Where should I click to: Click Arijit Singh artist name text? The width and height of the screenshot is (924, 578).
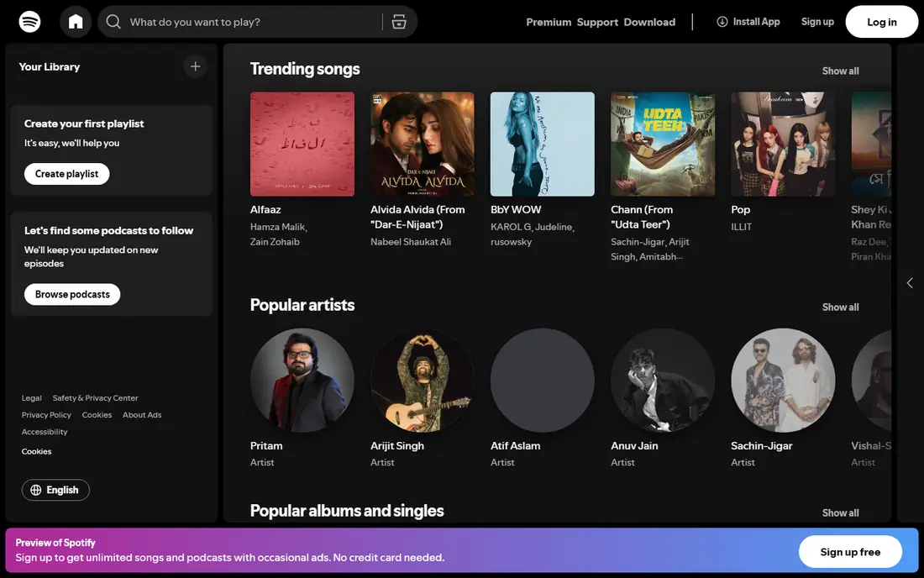click(x=397, y=446)
